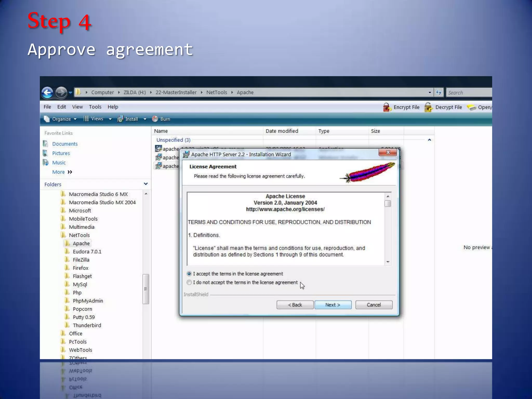Click the 22-MasterInstaller breadcrumb

click(176, 92)
